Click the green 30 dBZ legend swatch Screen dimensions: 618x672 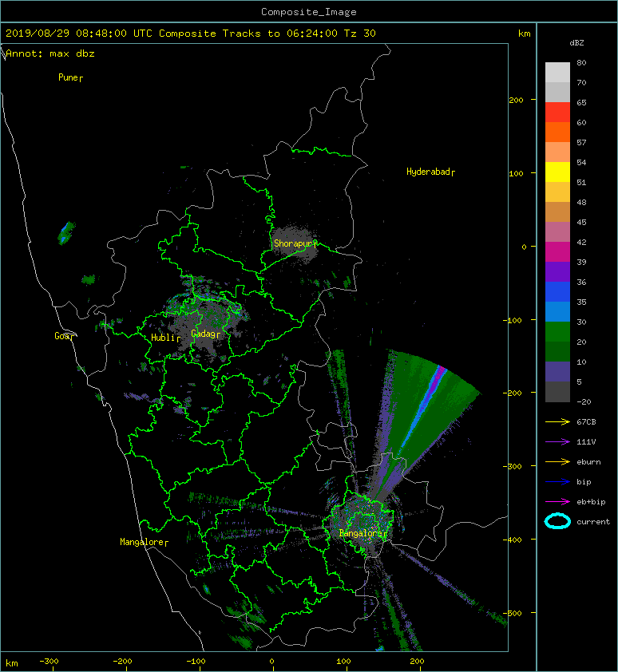click(557, 331)
